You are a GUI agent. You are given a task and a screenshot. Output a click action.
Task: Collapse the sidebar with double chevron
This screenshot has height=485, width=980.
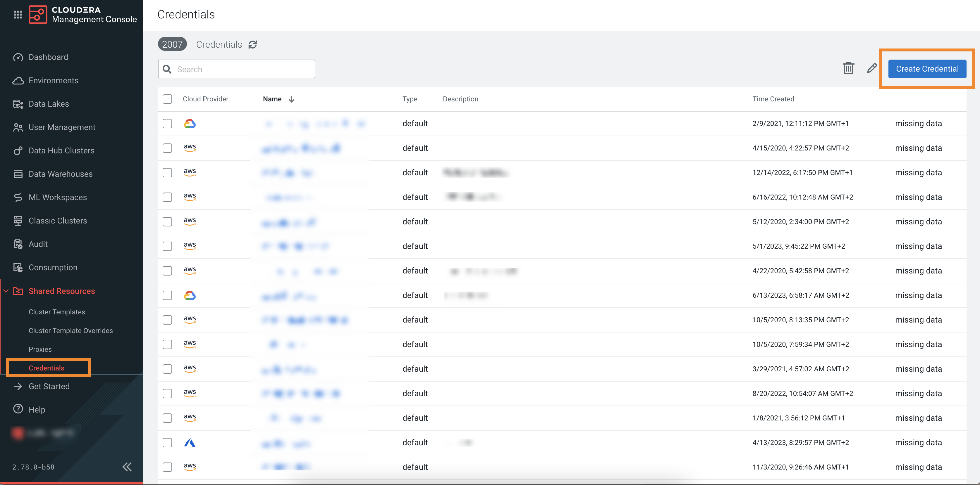[x=127, y=466]
